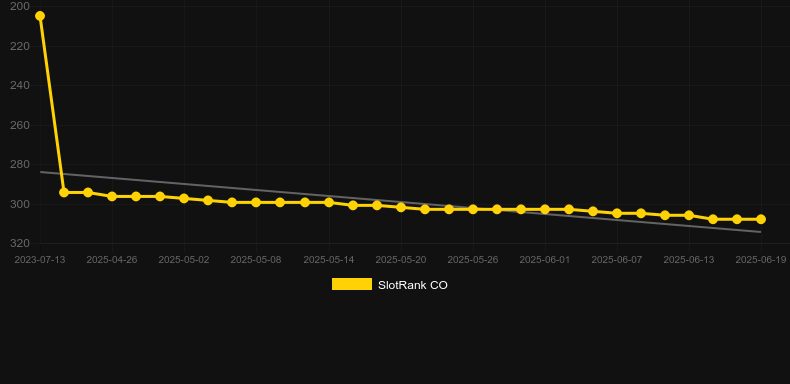Click the y-axis value 220

pyautogui.click(x=20, y=46)
